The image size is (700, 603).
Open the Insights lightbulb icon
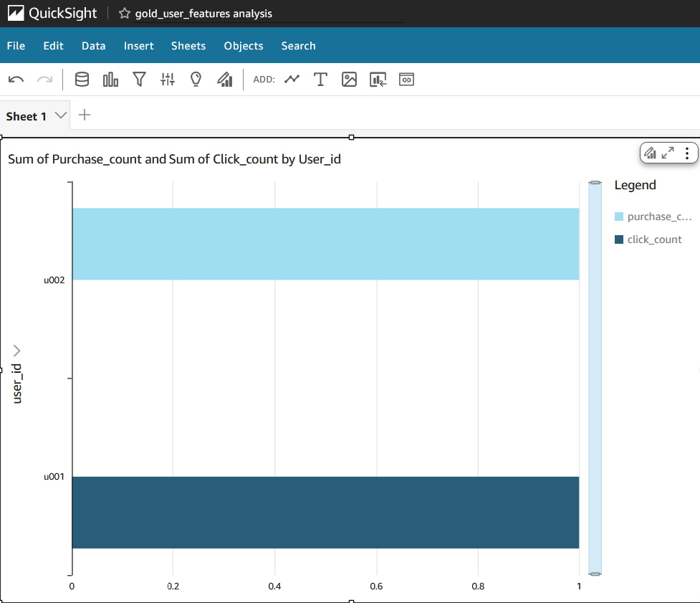pos(196,80)
